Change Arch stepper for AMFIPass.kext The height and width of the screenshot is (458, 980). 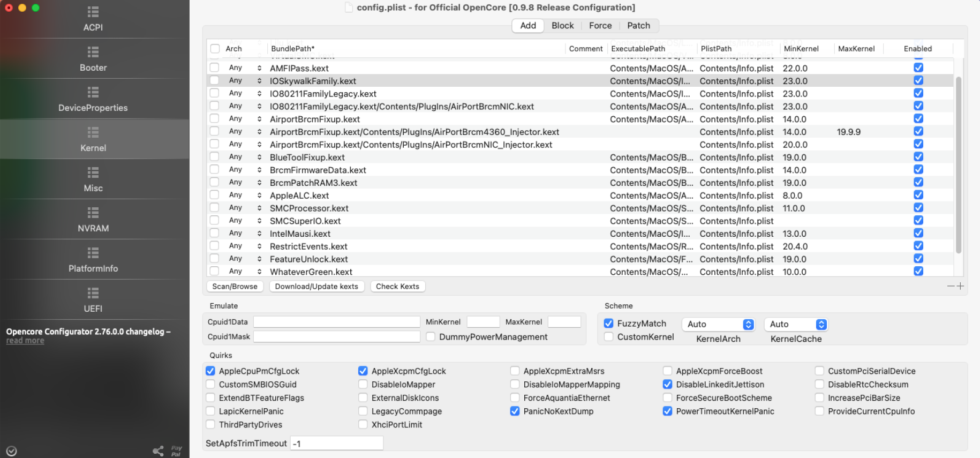coord(259,68)
